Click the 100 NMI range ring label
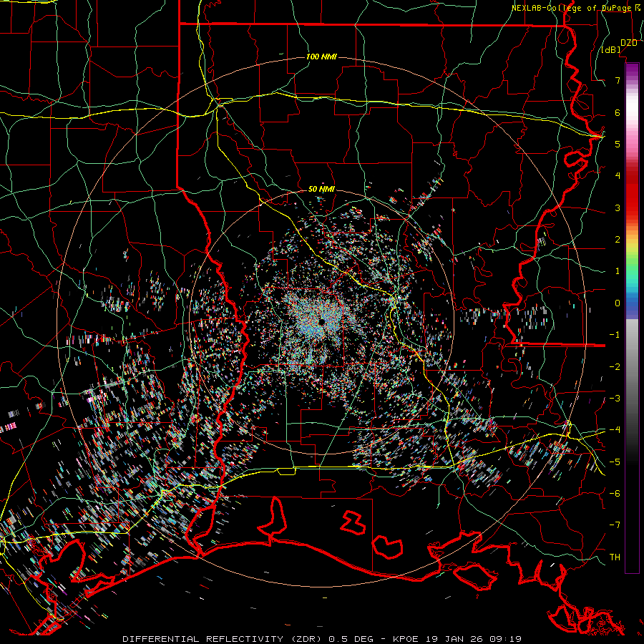 coord(321,57)
